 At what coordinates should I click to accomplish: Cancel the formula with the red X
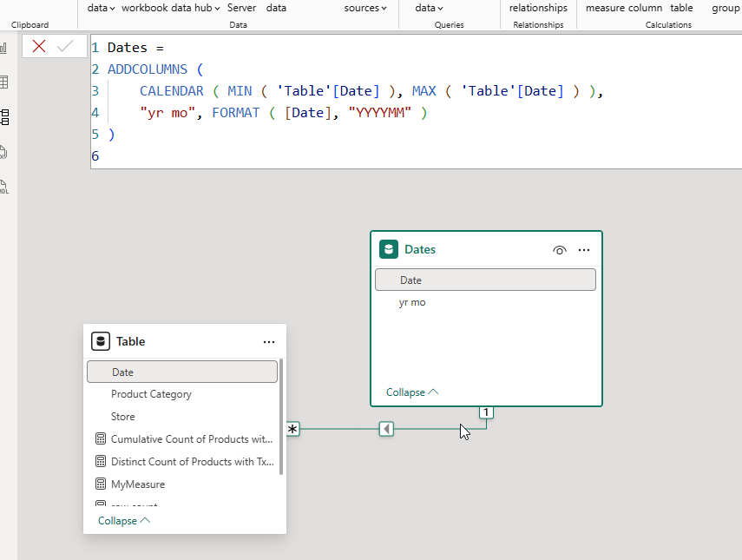pos(39,46)
